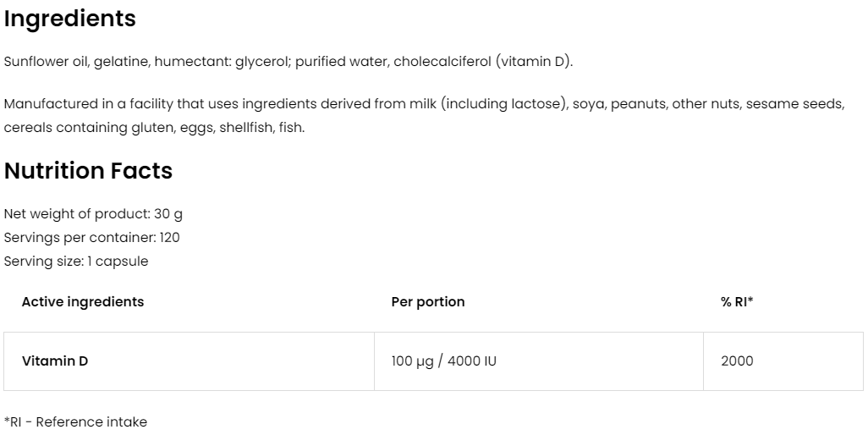Click the Nutrition Facts heading
The image size is (868, 435).
(x=88, y=171)
